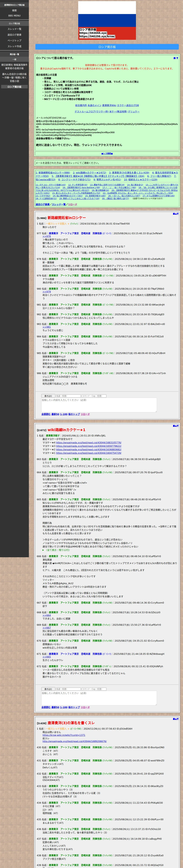Focus the 名前 field in the wiki路線inカクケー★1 thread
Image resolution: width=183 pixels, height=868 pixels.
68,689
